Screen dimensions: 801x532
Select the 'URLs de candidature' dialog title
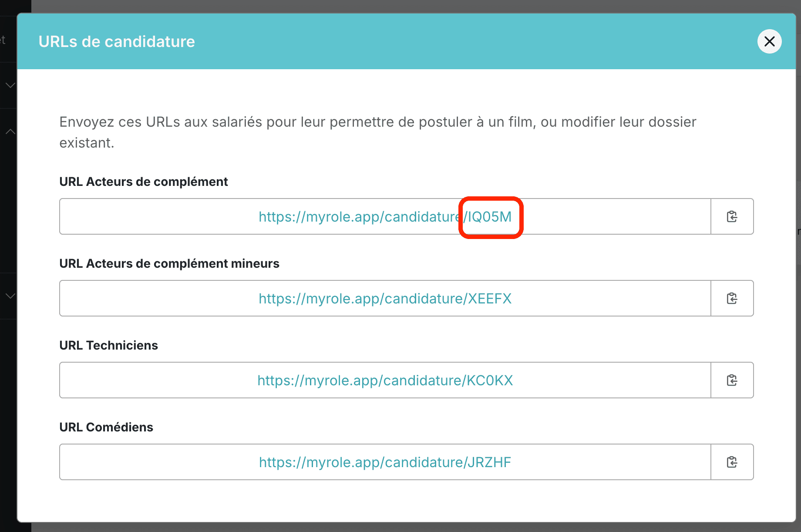[117, 41]
